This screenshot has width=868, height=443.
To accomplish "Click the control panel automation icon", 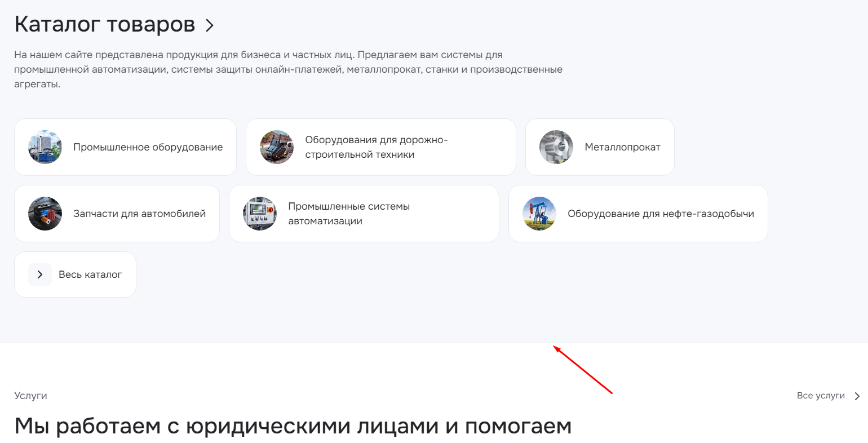I will (260, 214).
